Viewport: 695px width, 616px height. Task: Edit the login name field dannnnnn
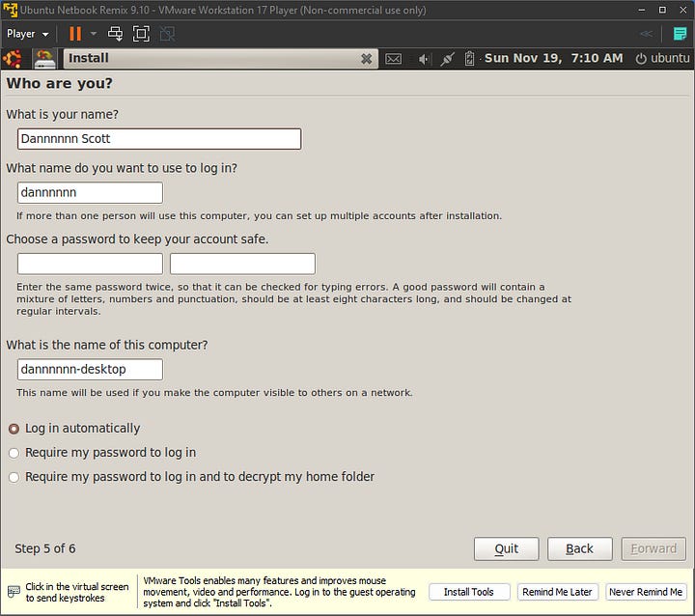90,192
